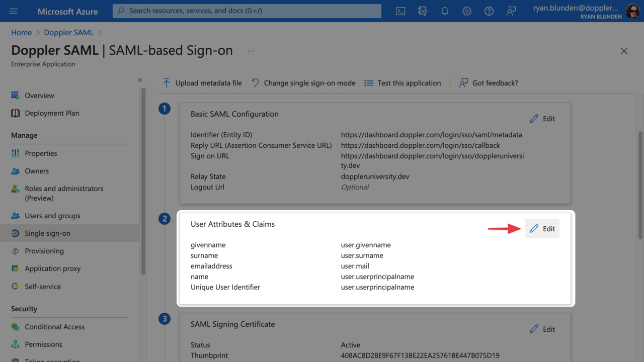Click Ryan Blunden's profile avatar
644x362 pixels.
coord(632,11)
